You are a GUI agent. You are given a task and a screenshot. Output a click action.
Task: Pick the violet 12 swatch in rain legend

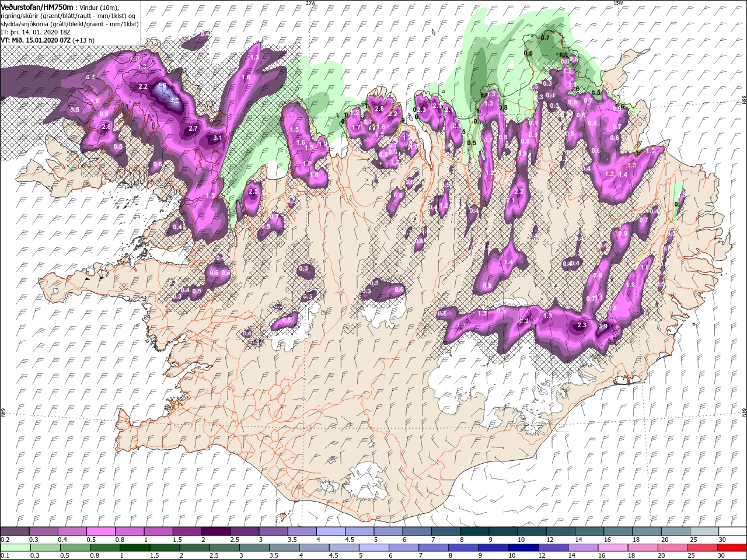[x=552, y=548]
